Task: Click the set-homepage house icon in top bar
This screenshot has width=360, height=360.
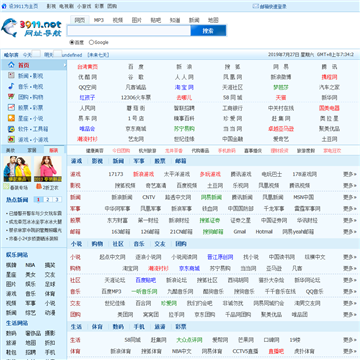Action: [4, 6]
